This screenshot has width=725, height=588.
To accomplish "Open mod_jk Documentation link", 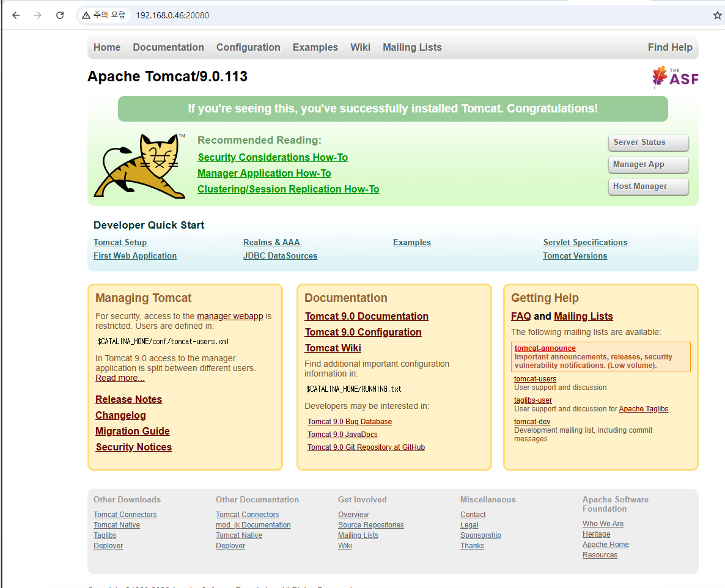I will 253,525.
